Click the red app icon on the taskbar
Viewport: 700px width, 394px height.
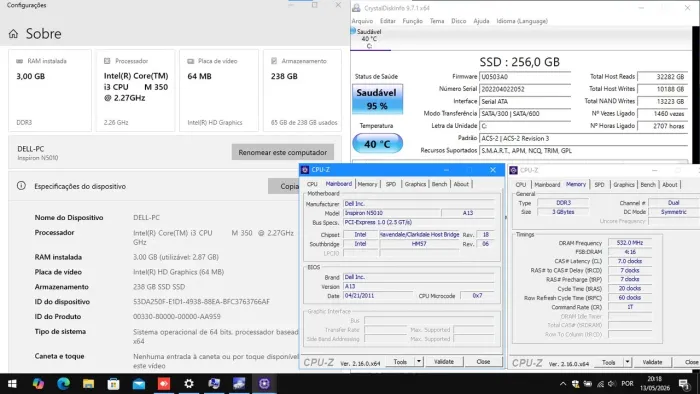pos(164,384)
